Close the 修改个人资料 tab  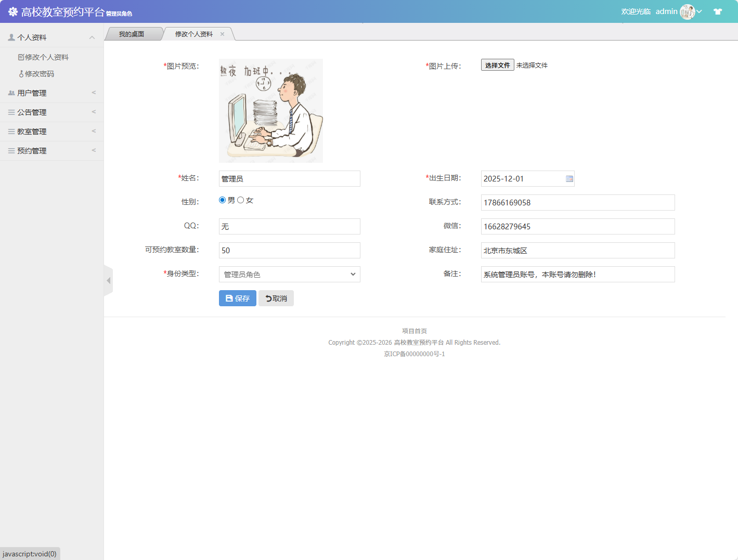coord(223,33)
